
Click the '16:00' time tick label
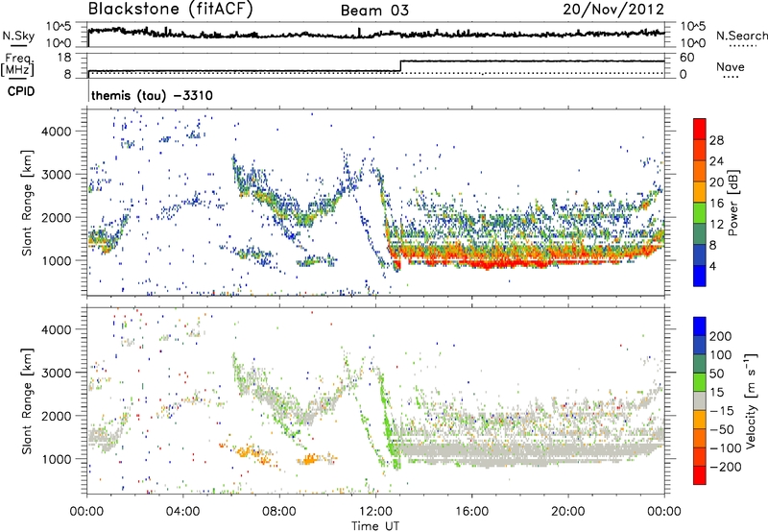tap(471, 512)
